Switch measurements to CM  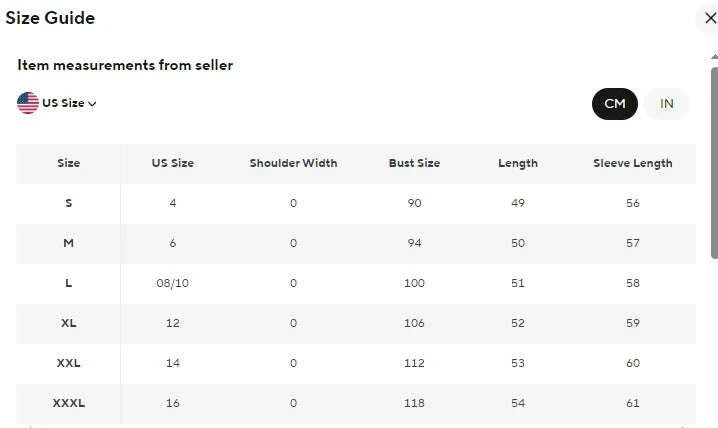(614, 104)
